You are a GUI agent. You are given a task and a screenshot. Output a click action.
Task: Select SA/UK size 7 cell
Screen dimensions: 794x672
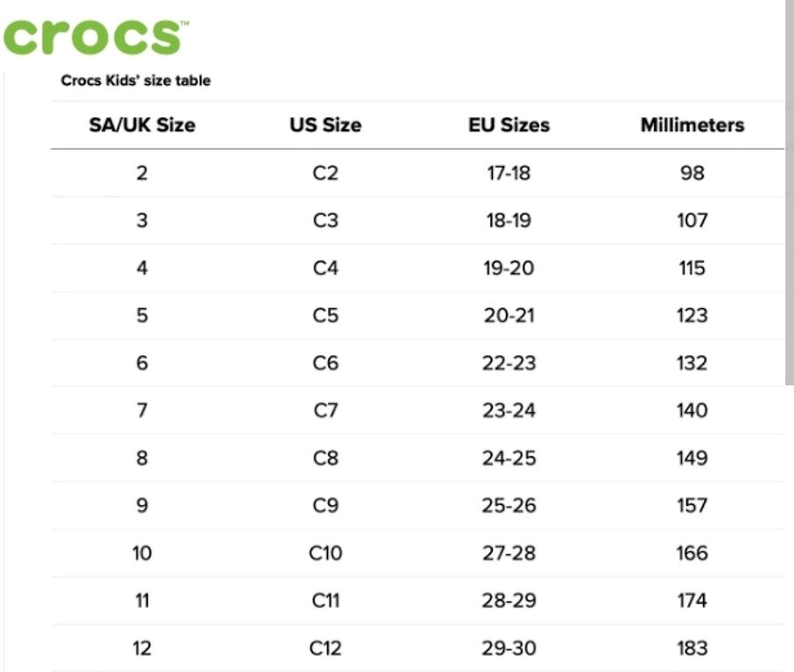coord(143,410)
